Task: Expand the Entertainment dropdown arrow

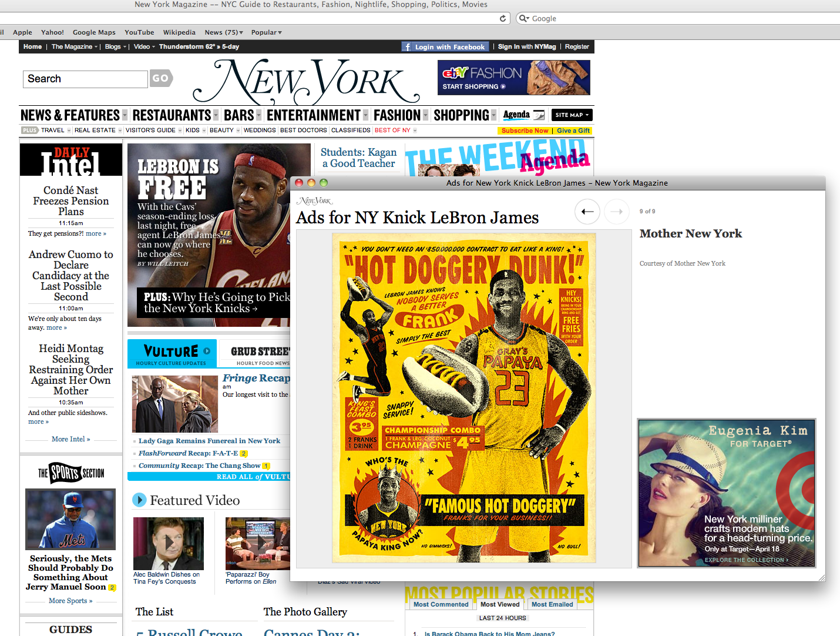Action: click(x=365, y=115)
